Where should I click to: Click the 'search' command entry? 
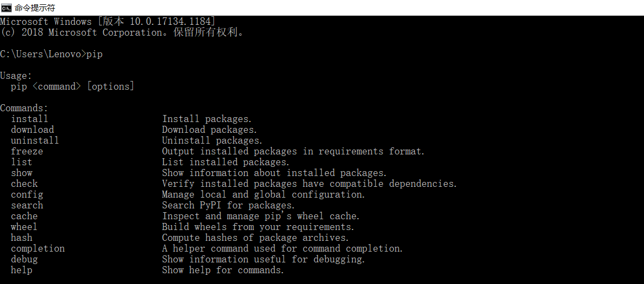(27, 205)
